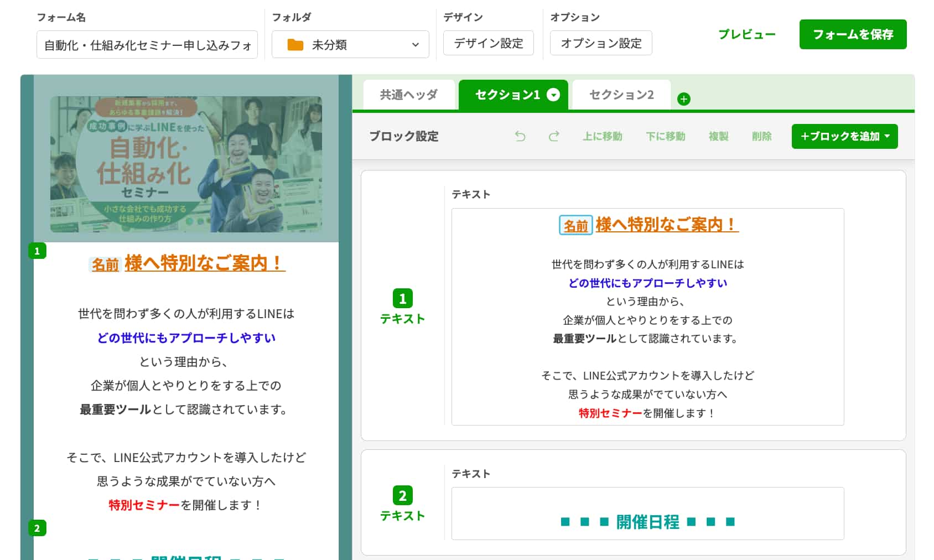The width and height of the screenshot is (934, 560).
Task: Click the undo arrow icon
Action: coord(520,136)
